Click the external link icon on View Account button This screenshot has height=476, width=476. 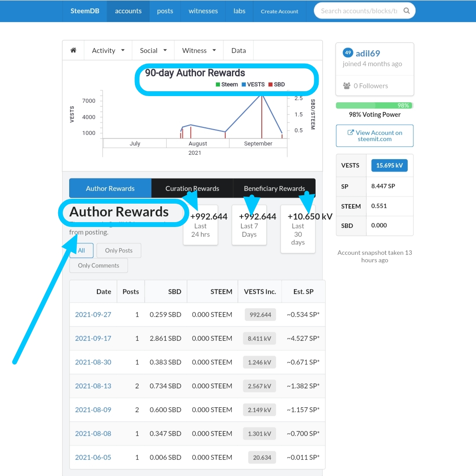point(351,133)
